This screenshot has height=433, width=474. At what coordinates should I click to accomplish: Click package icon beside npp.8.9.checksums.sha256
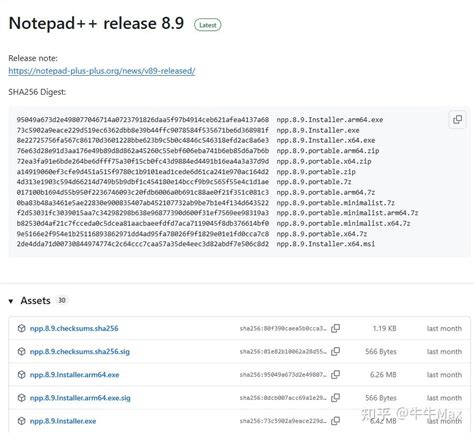pos(21,328)
